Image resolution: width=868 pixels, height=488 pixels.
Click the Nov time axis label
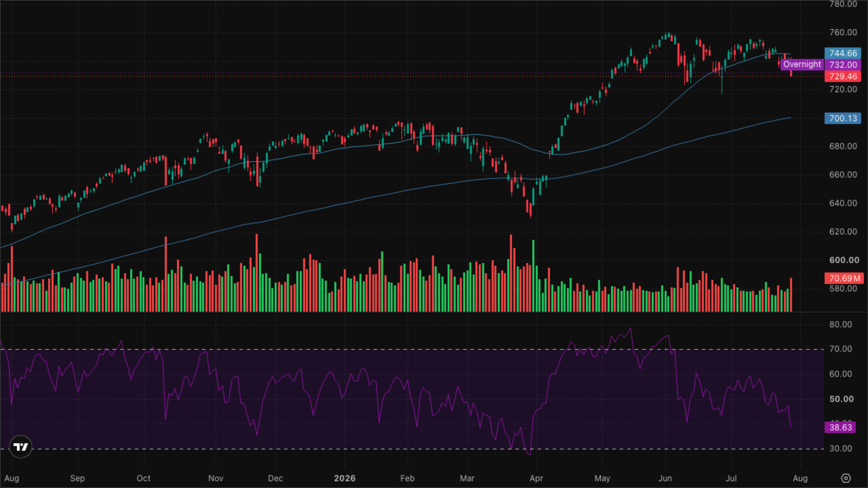[216, 478]
